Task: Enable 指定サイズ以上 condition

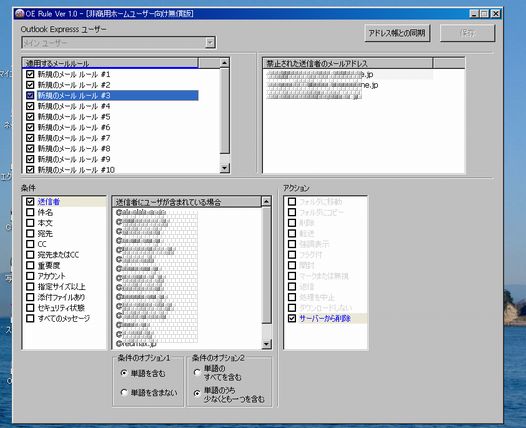Action: coord(30,286)
